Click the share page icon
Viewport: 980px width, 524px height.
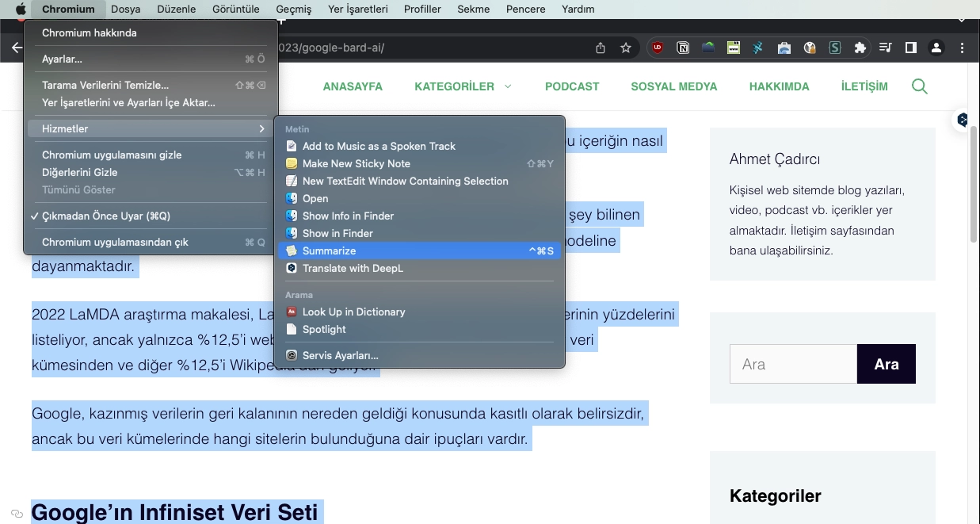point(601,48)
